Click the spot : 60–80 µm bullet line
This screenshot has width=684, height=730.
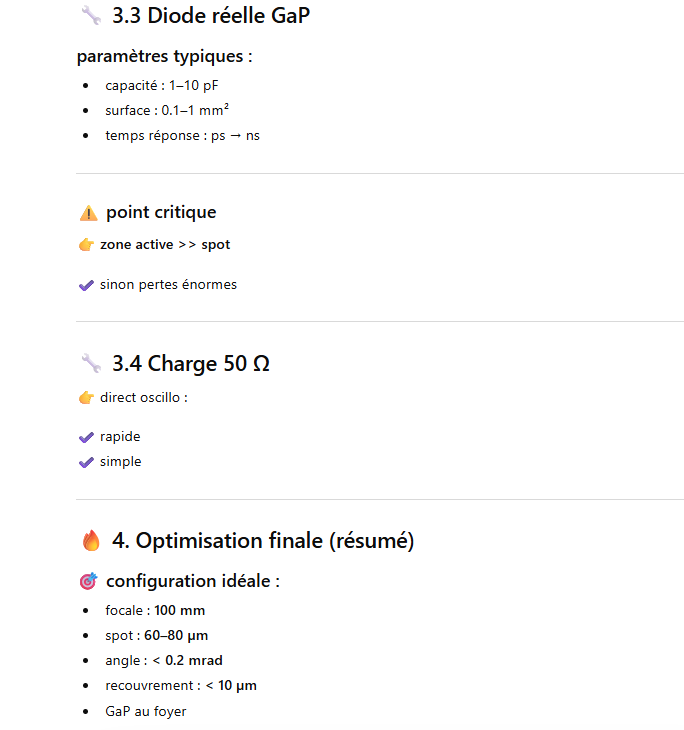(156, 635)
